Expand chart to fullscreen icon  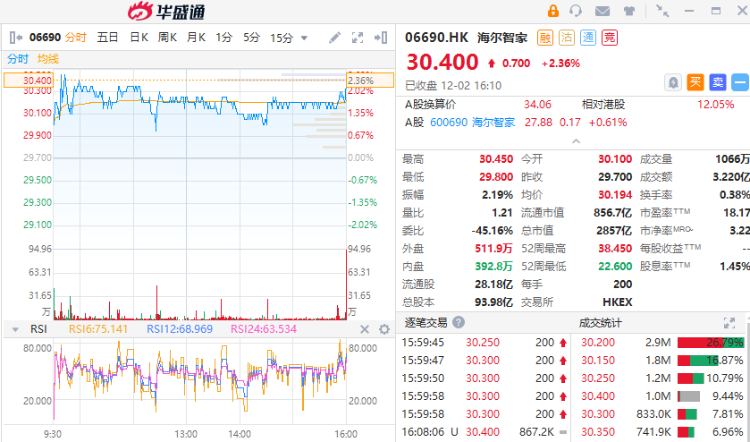point(357,37)
